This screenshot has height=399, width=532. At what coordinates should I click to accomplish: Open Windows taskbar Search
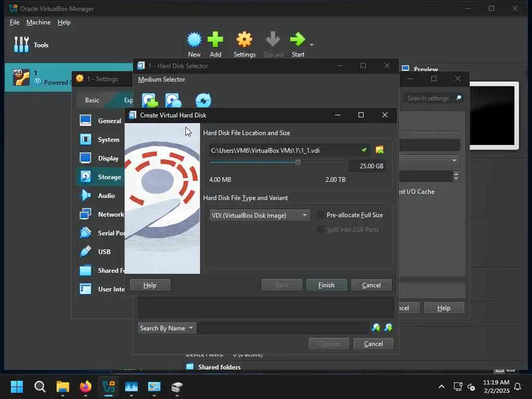pyautogui.click(x=39, y=387)
